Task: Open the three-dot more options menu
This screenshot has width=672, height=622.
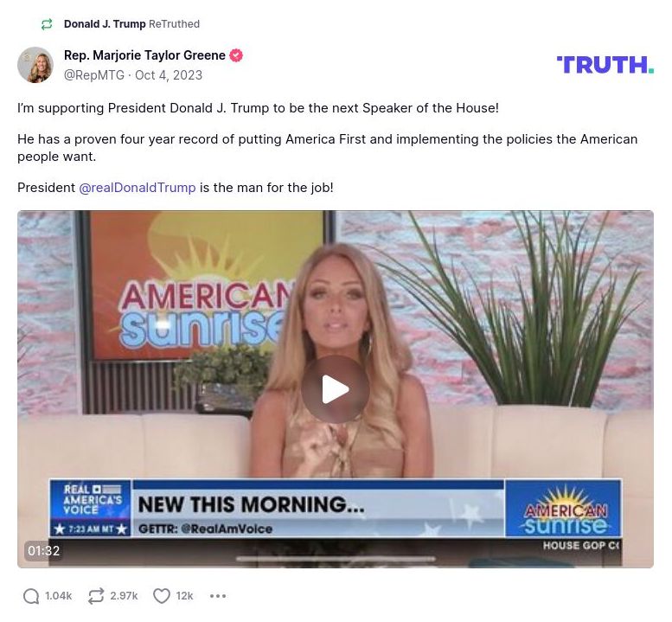Action: 218,596
